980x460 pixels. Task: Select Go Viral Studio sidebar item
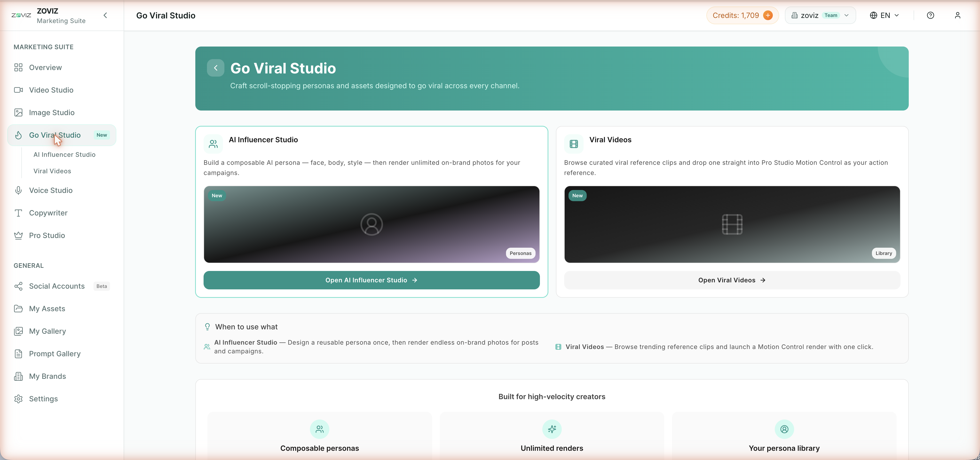(62, 135)
